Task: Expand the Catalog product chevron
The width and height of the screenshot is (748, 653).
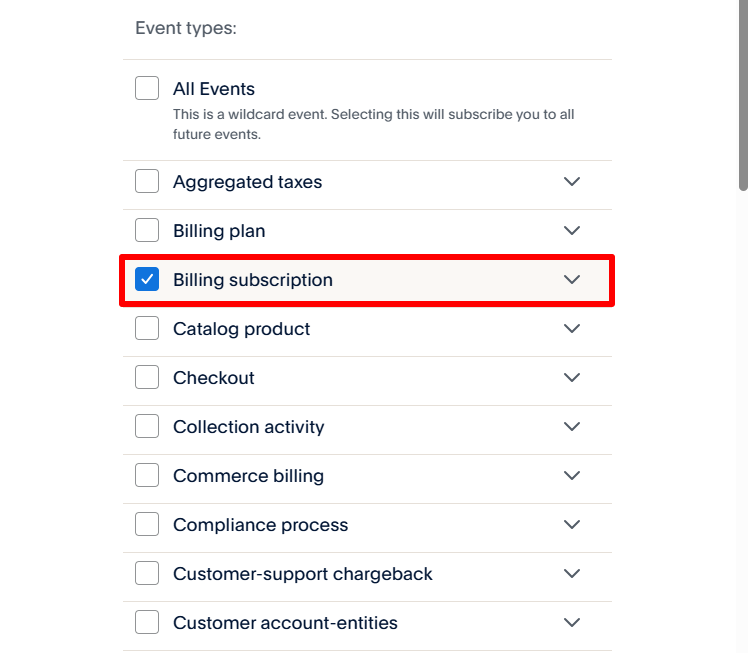Action: click(572, 328)
